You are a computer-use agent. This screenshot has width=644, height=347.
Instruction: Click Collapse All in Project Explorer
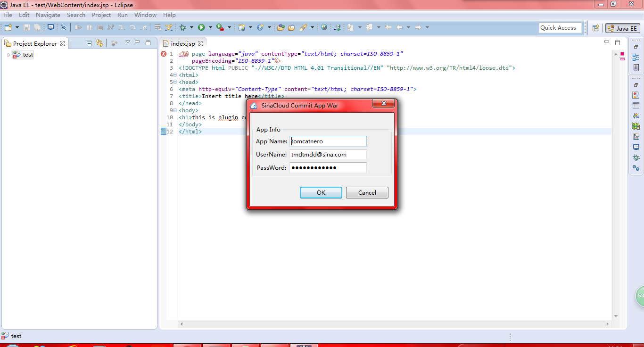coord(89,43)
